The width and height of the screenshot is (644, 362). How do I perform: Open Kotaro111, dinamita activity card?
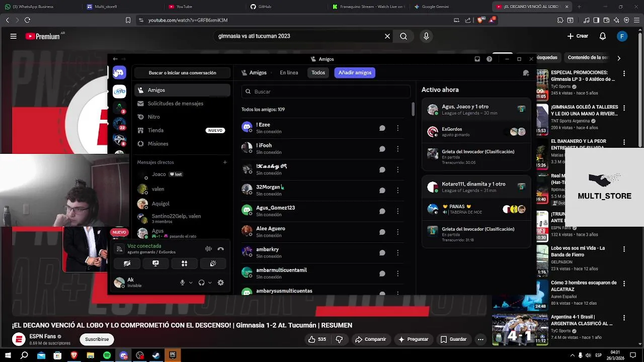476,212
